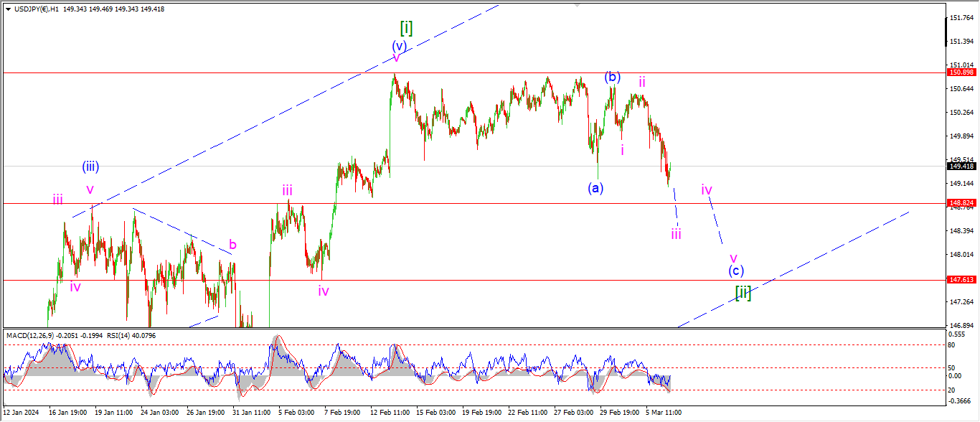
Task: Select the 147.613 red price tag
Action: pos(961,280)
